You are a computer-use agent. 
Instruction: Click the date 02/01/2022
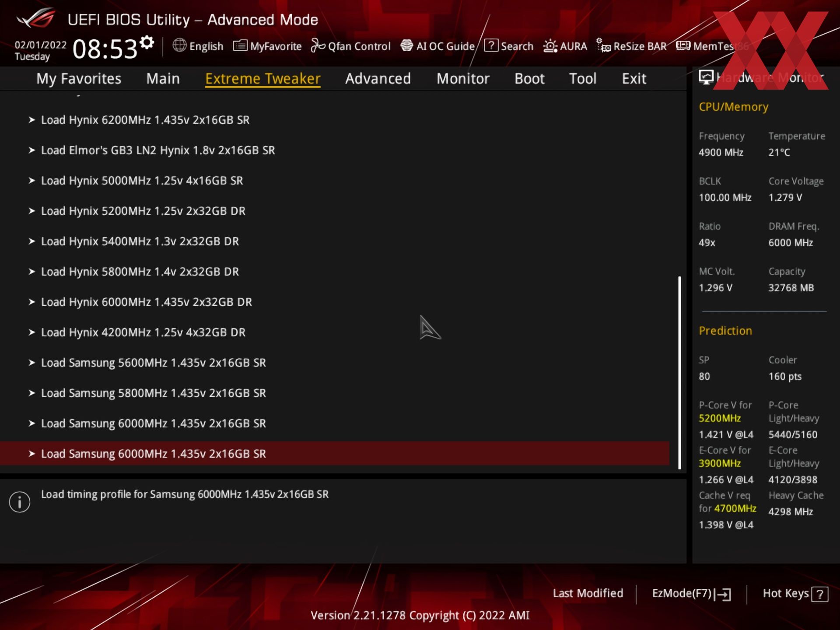pyautogui.click(x=41, y=45)
